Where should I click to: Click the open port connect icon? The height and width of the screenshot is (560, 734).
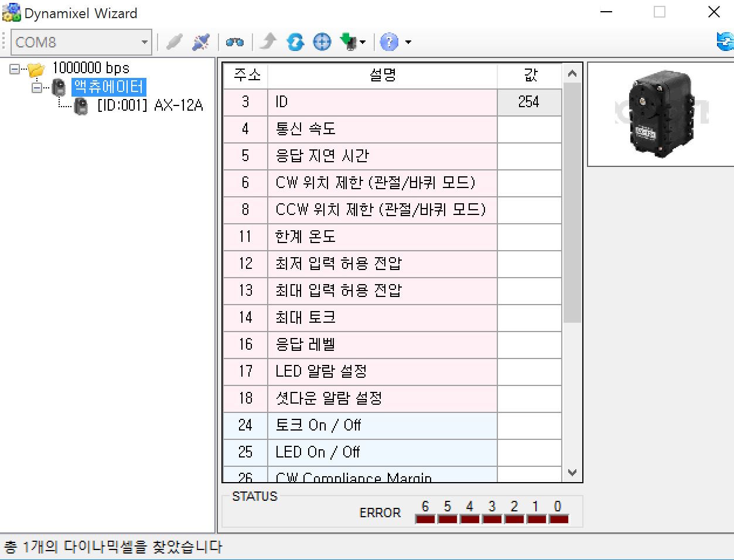click(174, 42)
